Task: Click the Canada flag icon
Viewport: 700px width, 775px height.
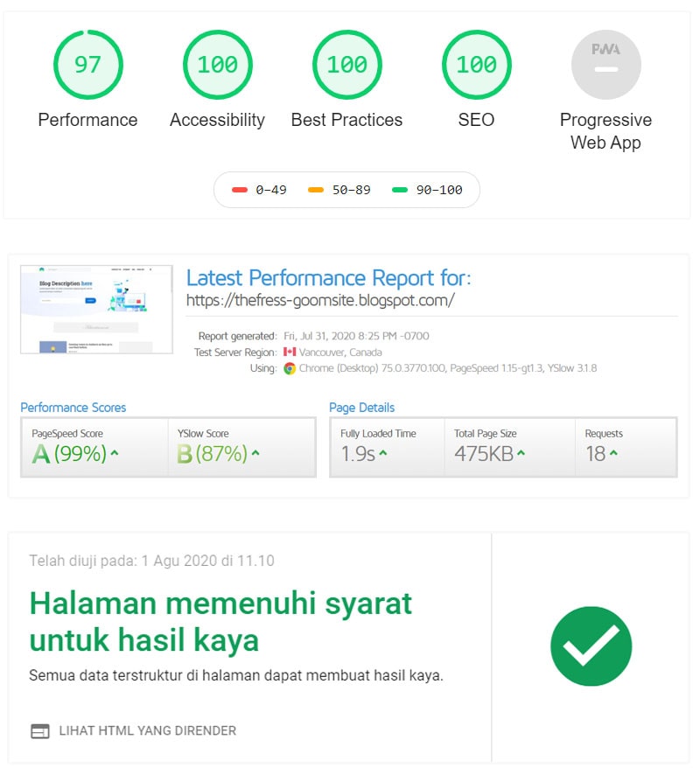Action: click(x=290, y=353)
